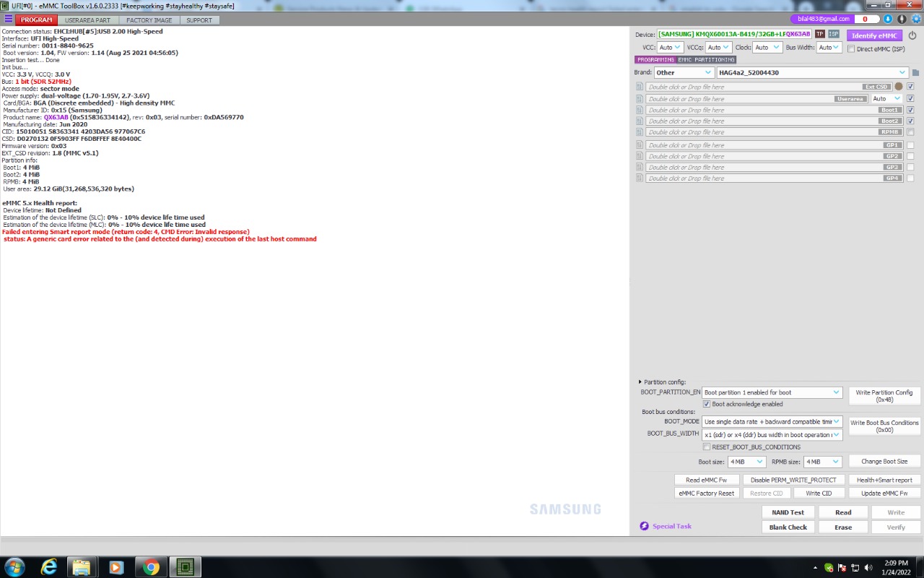Open the Windows Start menu
Image resolution: width=924 pixels, height=578 pixels.
point(14,567)
